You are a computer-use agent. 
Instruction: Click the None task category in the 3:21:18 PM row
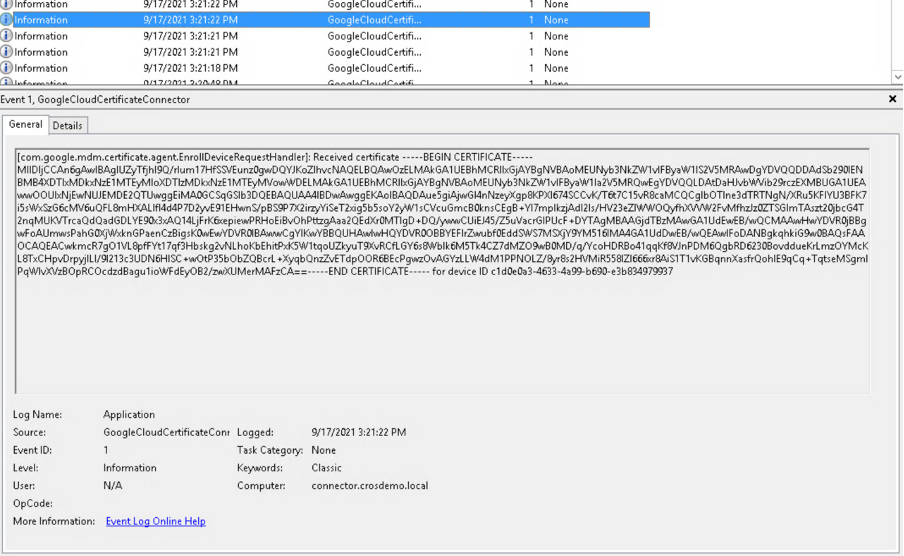click(x=556, y=68)
